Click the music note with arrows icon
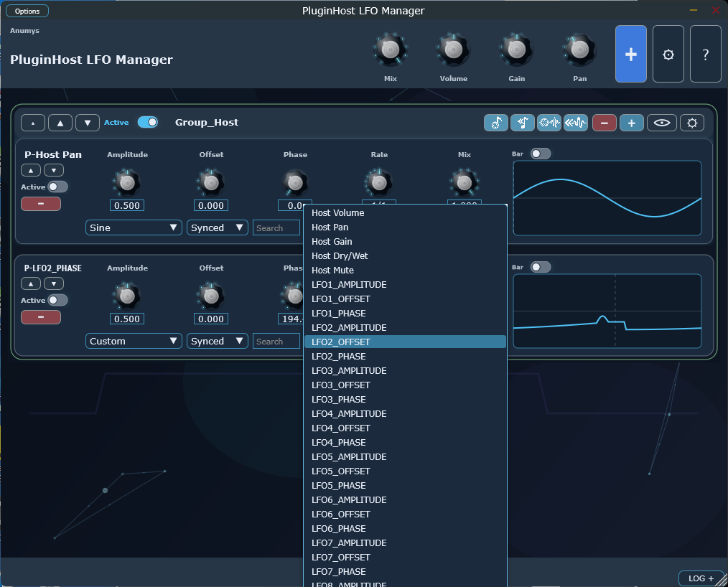This screenshot has height=587, width=728. (x=523, y=123)
